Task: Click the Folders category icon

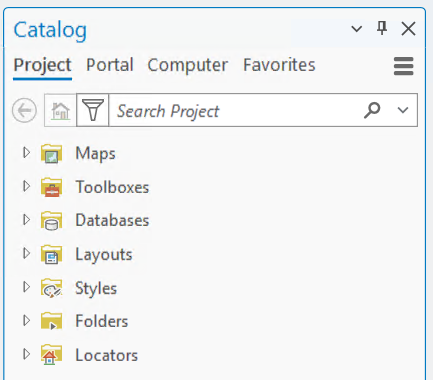Action: tap(51, 321)
